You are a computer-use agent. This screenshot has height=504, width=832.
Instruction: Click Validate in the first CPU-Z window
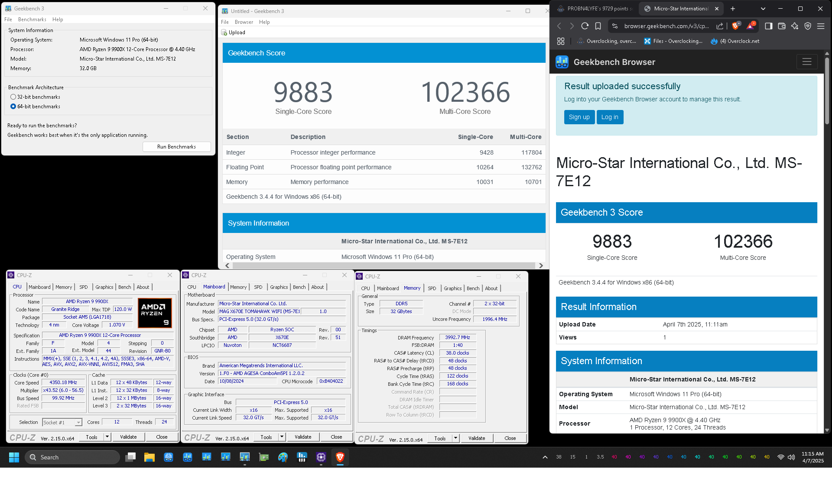coord(128,437)
